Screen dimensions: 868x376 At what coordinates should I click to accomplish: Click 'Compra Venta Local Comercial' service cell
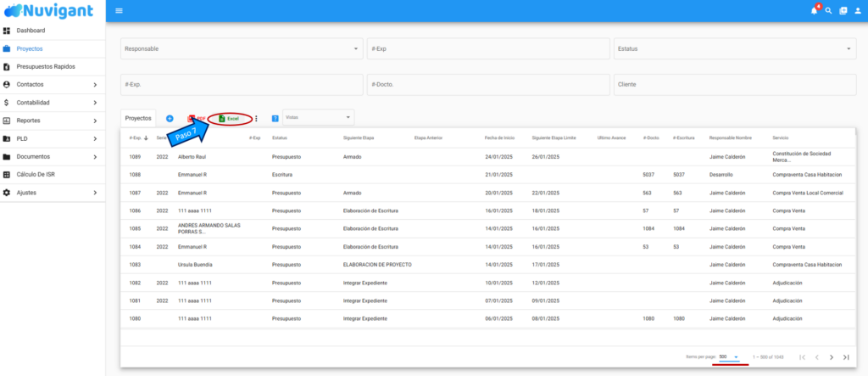pyautogui.click(x=808, y=193)
